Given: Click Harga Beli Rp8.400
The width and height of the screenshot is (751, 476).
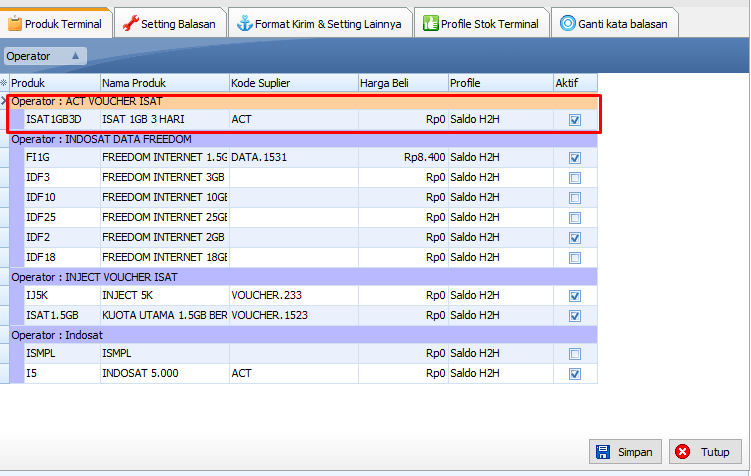Looking at the screenshot, I should click(x=403, y=157).
